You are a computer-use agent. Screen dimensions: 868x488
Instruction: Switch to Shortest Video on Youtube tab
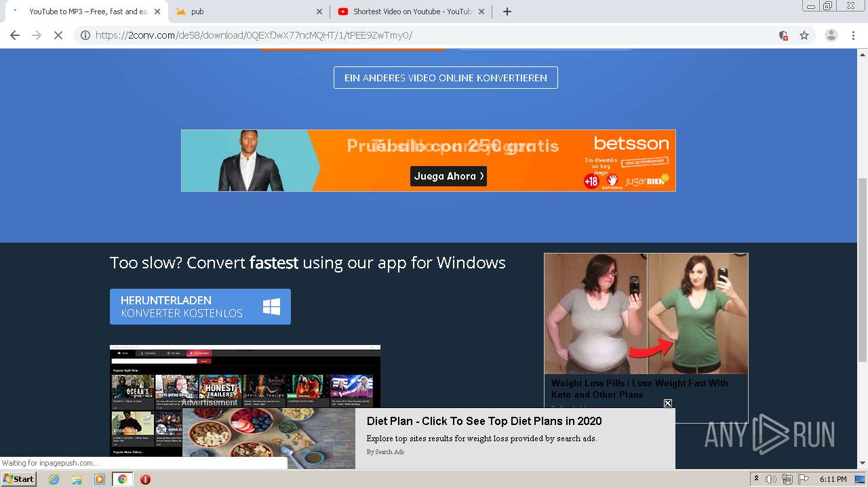pos(410,12)
